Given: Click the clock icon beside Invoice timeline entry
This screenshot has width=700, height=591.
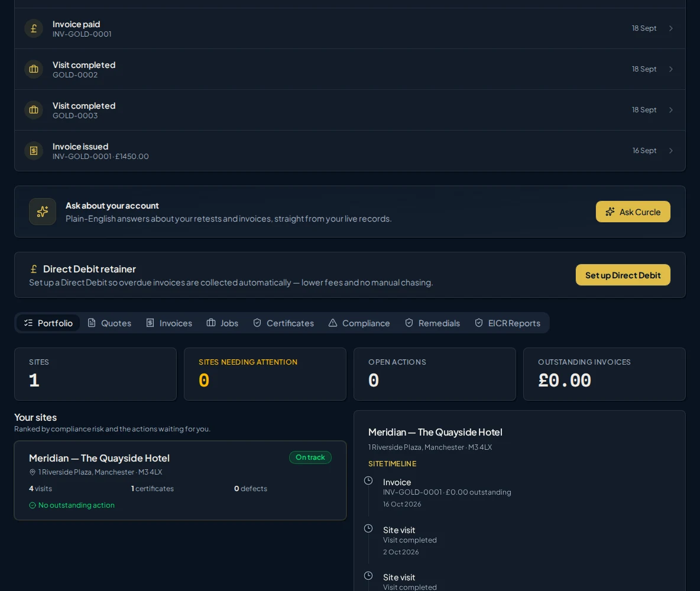Looking at the screenshot, I should point(368,480).
